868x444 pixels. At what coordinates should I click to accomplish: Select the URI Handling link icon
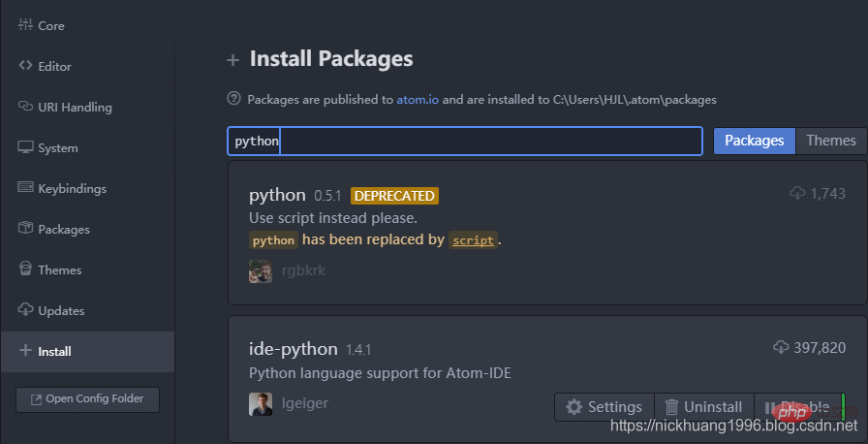click(25, 106)
